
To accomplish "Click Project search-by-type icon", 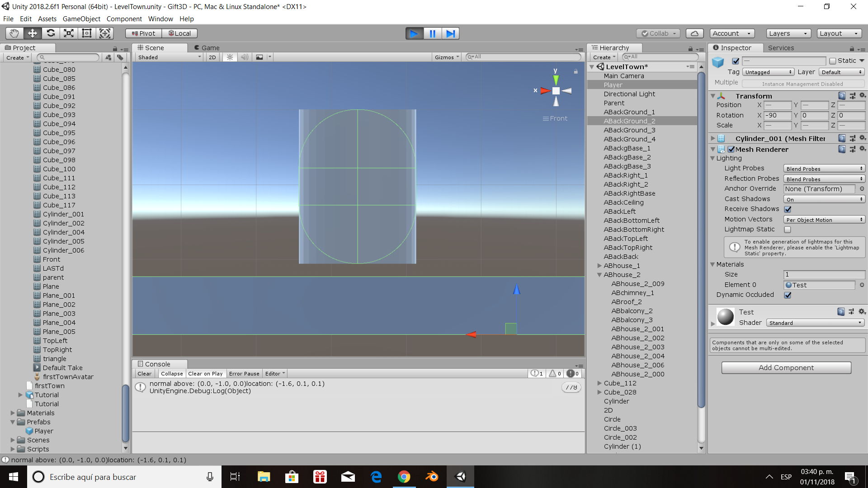I will (x=108, y=57).
